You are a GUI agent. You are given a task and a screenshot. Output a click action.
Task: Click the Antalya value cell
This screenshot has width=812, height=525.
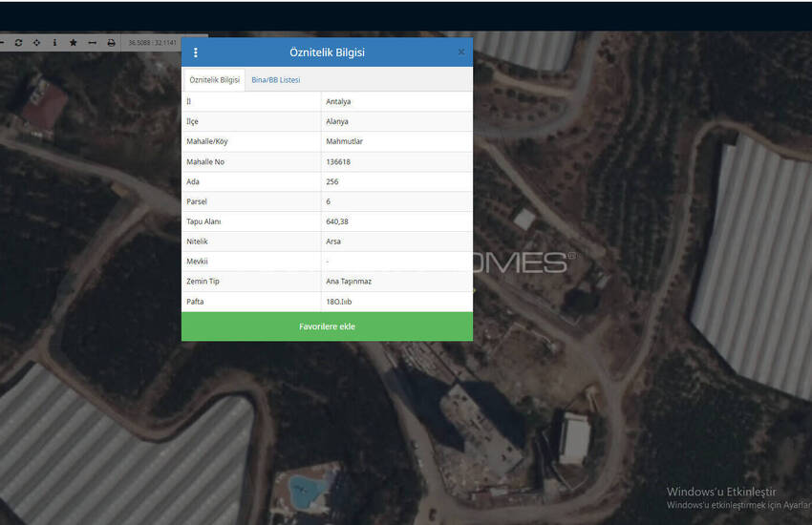click(x=338, y=101)
